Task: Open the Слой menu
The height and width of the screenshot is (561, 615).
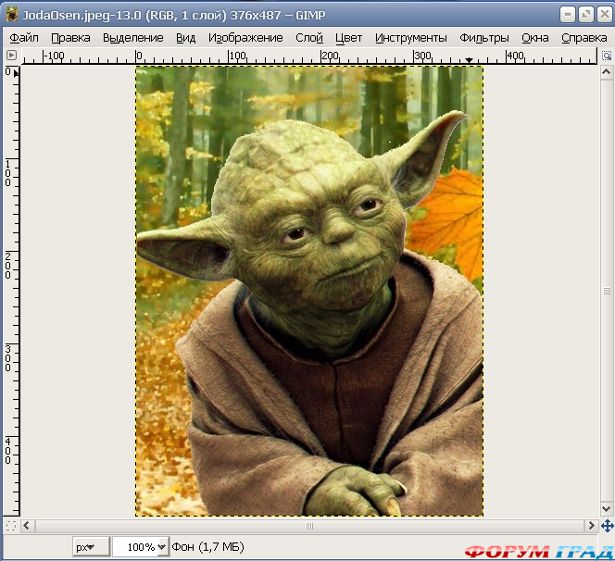Action: [x=309, y=38]
